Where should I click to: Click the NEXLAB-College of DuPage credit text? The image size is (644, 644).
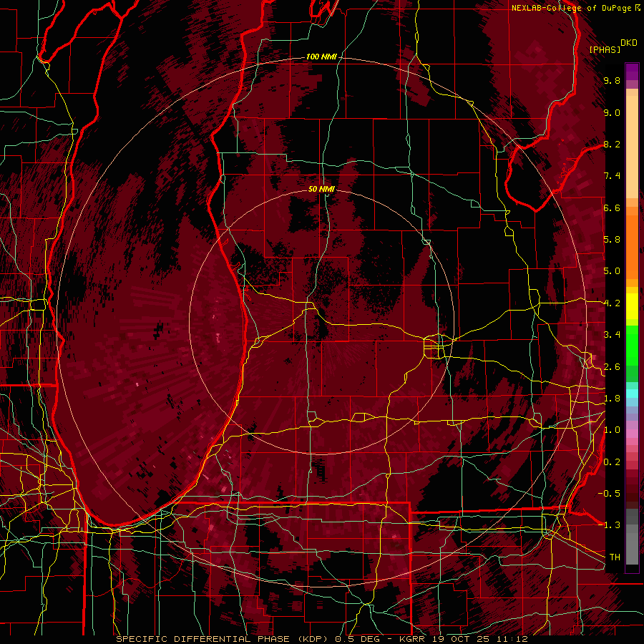pyautogui.click(x=571, y=8)
